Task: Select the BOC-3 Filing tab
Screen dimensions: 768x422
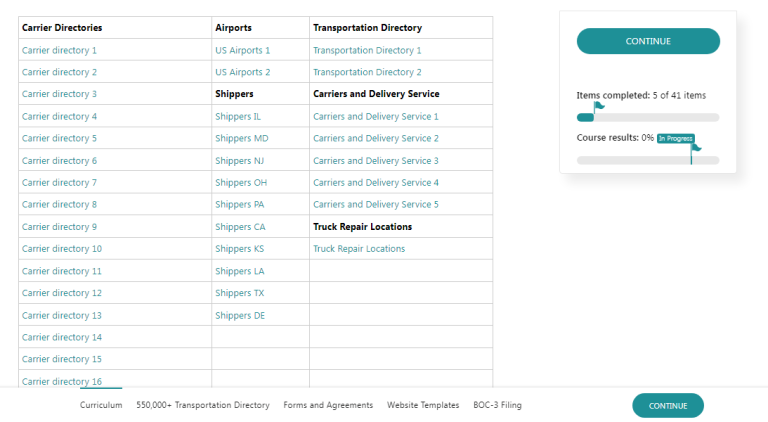Action: (497, 405)
